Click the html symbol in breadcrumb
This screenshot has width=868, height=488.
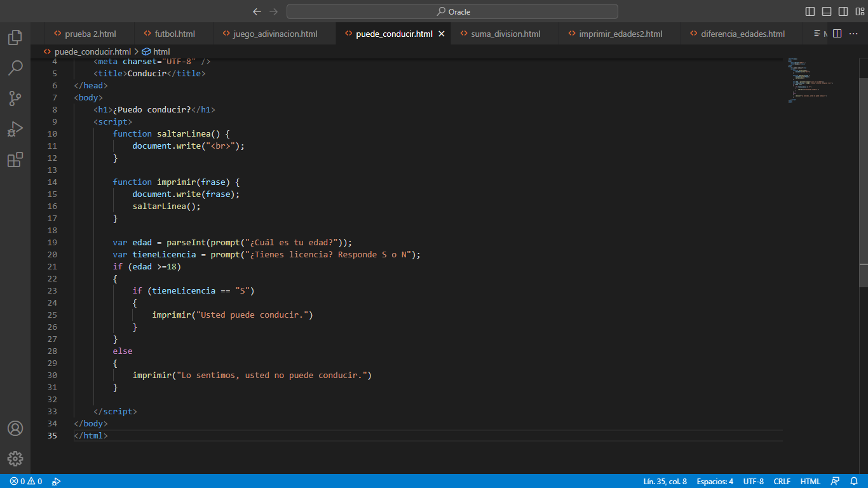(161, 51)
